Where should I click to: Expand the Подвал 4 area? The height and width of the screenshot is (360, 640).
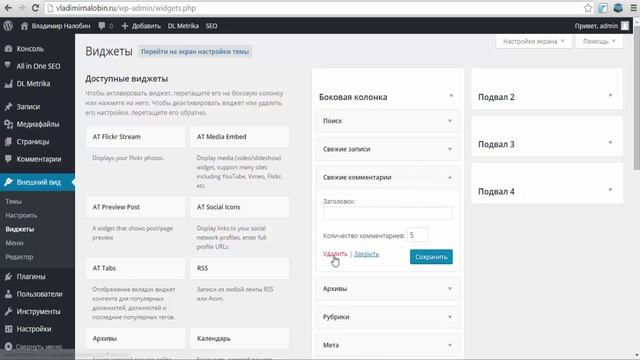click(610, 190)
